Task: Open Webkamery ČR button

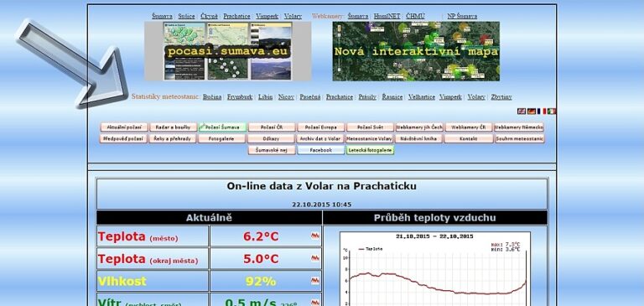Action: pos(469,127)
